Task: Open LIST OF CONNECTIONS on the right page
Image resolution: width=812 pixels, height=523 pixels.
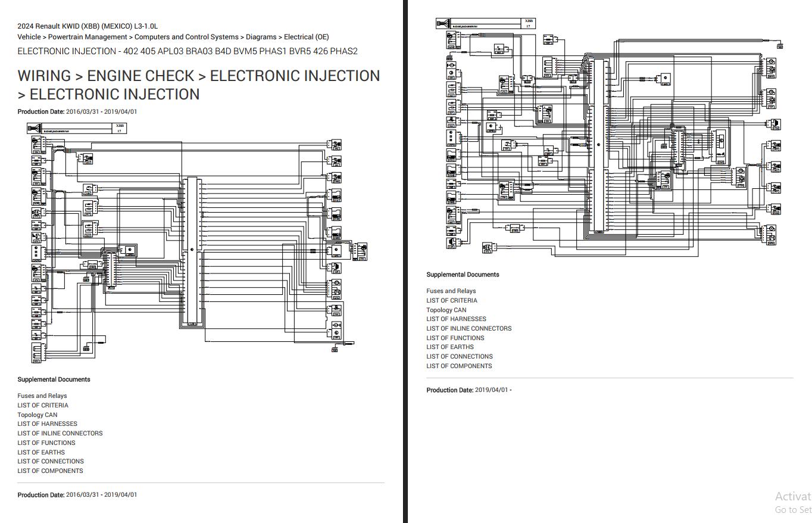Action: tap(460, 356)
